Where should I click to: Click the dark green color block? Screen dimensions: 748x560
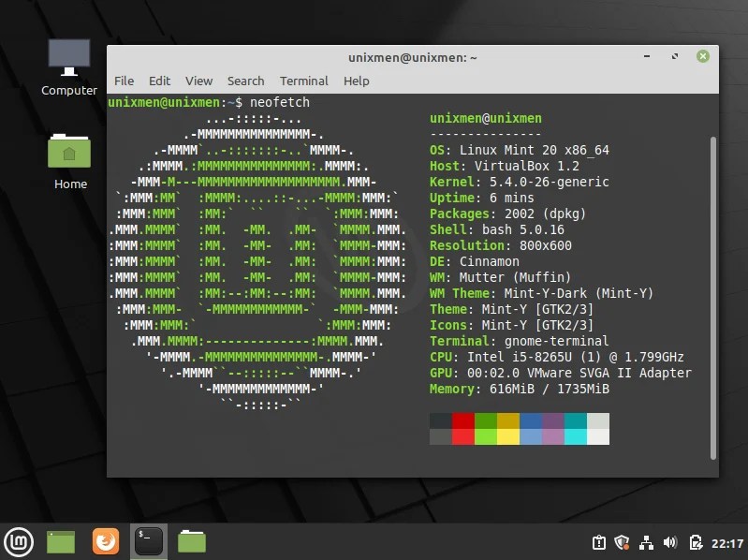tap(486, 420)
